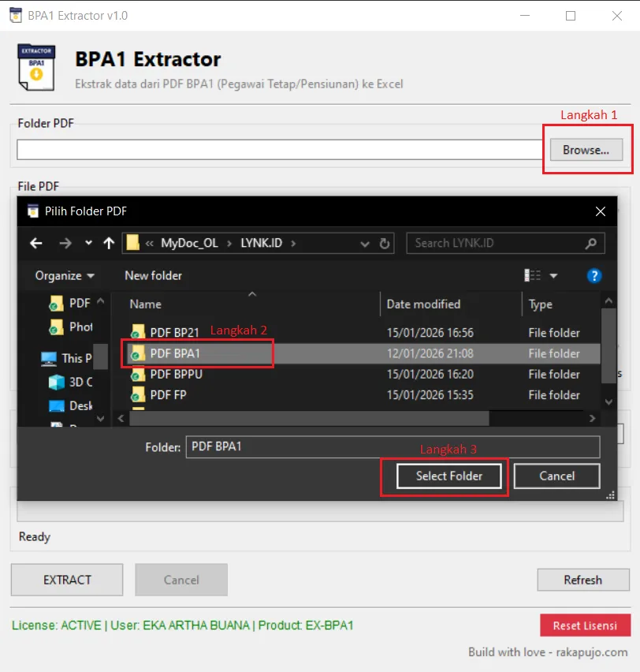The height and width of the screenshot is (672, 640).
Task: Select the 3D Objects sidebar icon
Action: (x=57, y=383)
